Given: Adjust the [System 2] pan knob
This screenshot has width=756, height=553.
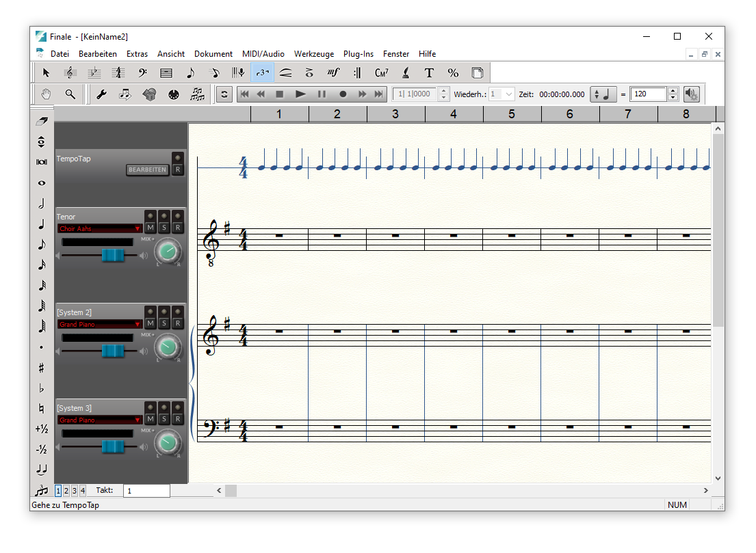Looking at the screenshot, I should 168,347.
